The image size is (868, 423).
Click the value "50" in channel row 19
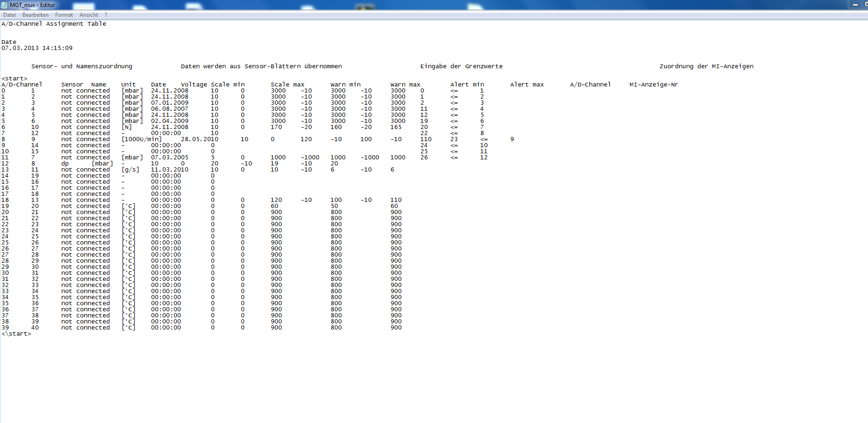pos(334,206)
